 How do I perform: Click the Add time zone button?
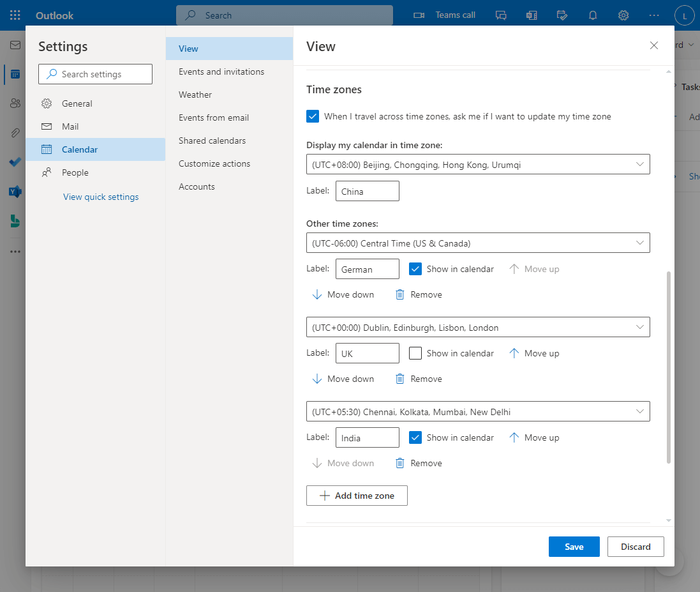pos(357,496)
